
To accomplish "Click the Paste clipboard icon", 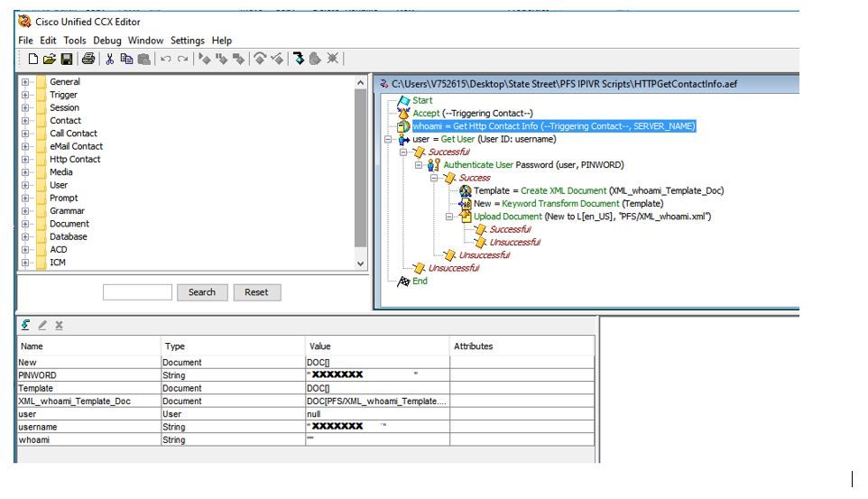I will (144, 59).
